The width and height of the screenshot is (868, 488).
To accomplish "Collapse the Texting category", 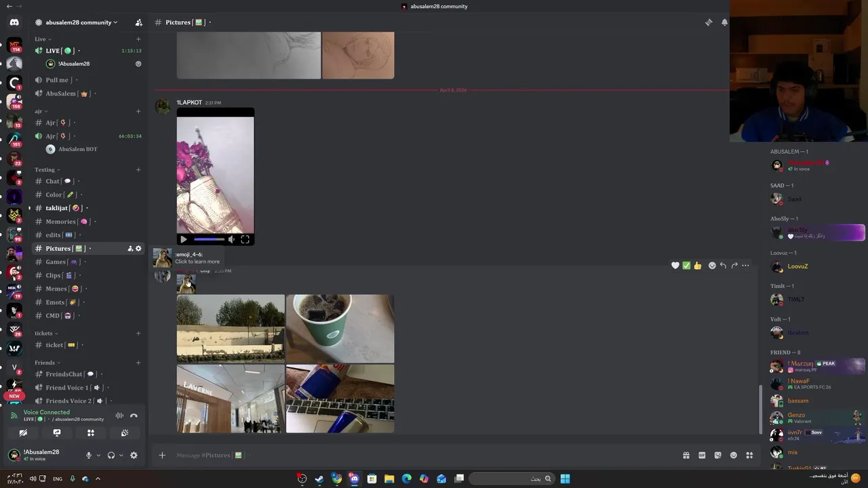I will pos(47,169).
